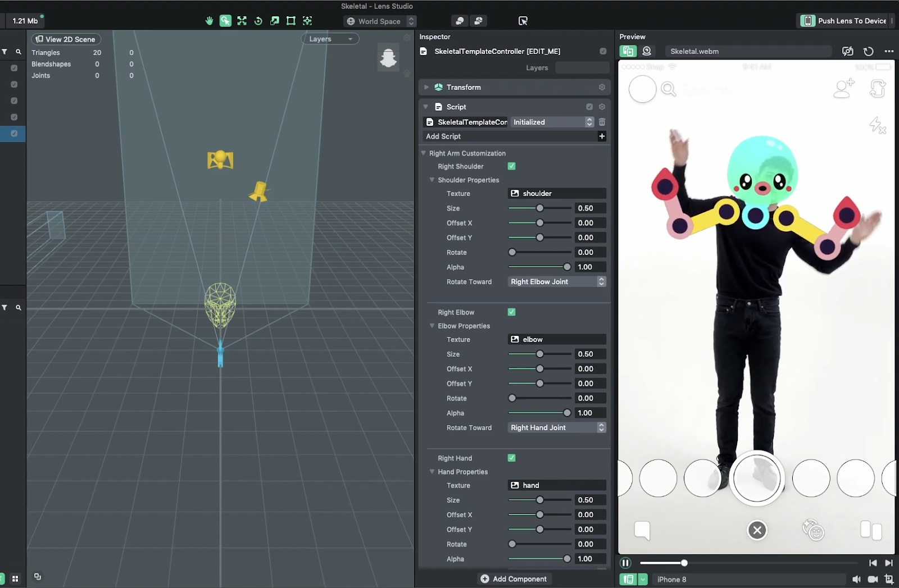This screenshot has height=588, width=899.
Task: Toggle the Right Shoulder checkbox
Action: tap(512, 166)
